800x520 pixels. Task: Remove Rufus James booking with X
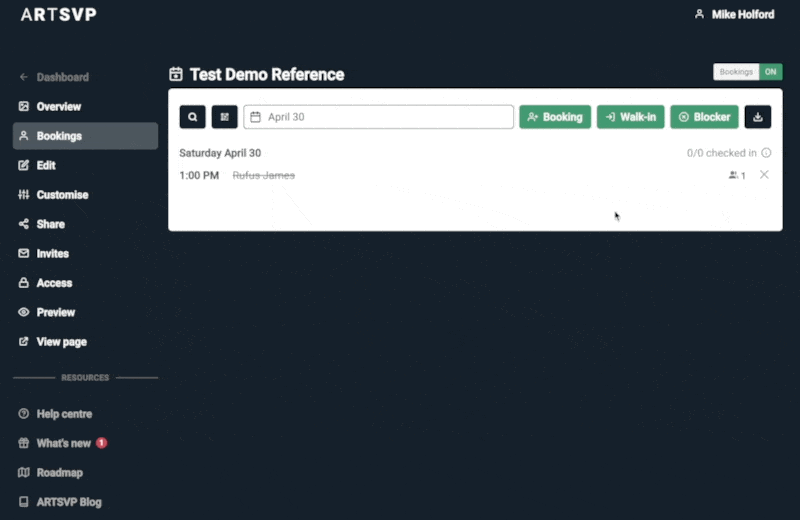[764, 175]
